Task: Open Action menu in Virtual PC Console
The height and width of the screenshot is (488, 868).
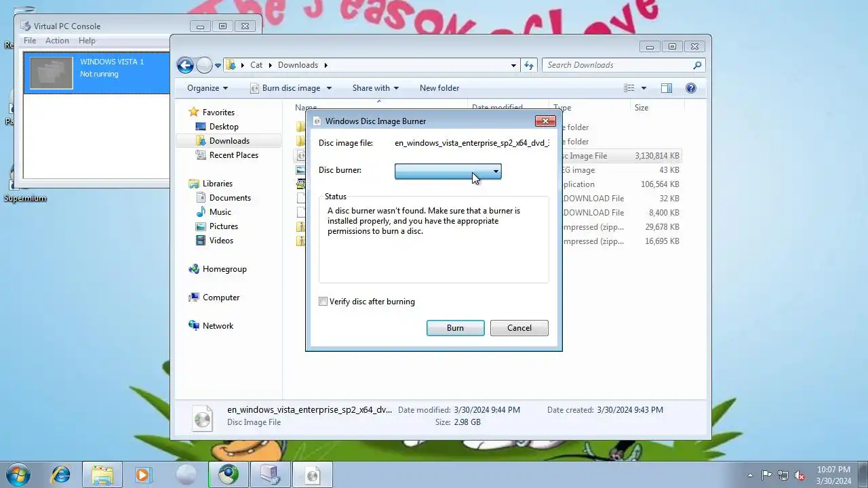Action: [57, 41]
